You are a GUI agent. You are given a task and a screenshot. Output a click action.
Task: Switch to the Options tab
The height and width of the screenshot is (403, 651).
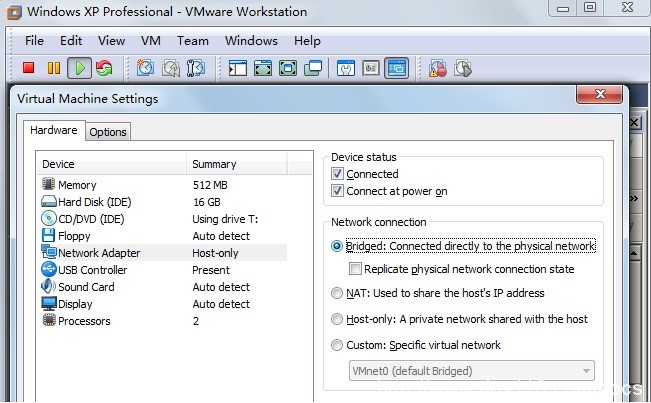pyautogui.click(x=108, y=132)
